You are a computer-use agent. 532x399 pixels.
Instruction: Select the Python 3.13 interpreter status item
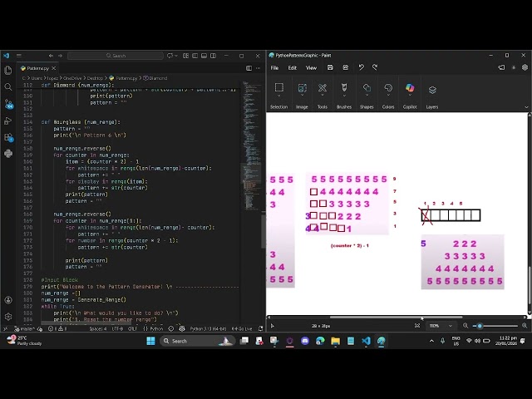pos(208,329)
